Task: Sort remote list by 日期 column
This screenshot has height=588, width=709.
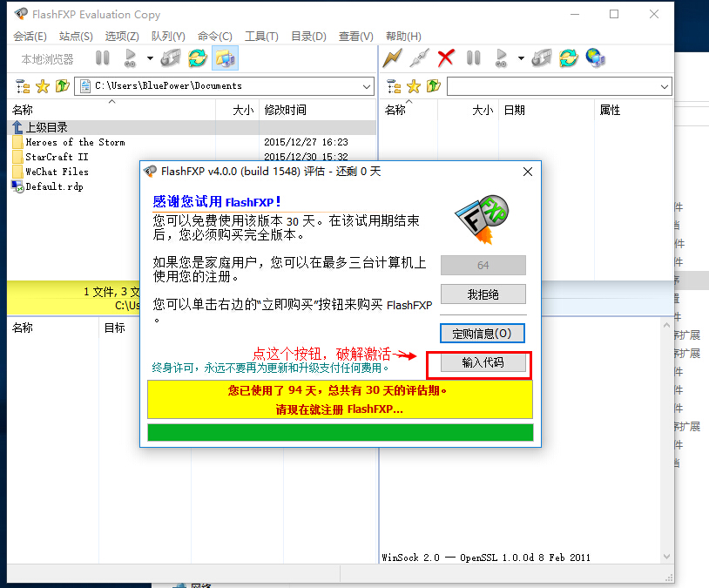Action: tap(546, 110)
